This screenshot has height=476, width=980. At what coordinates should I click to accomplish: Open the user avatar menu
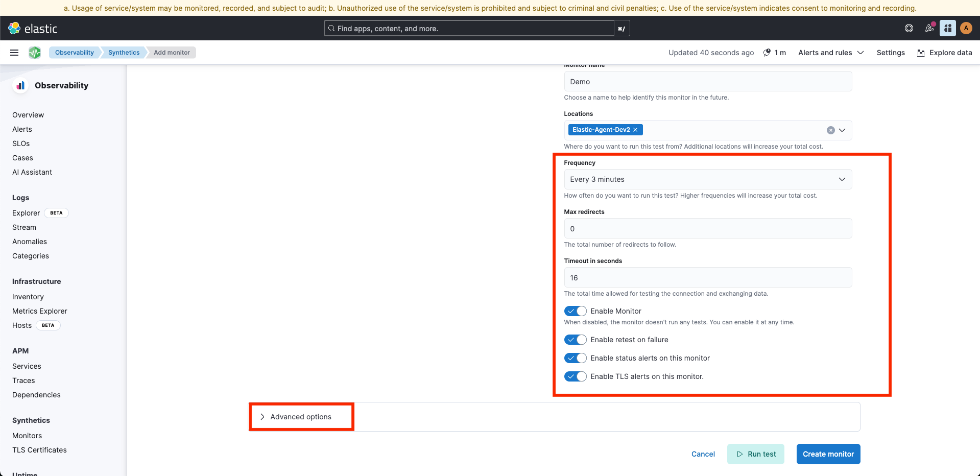[966, 28]
